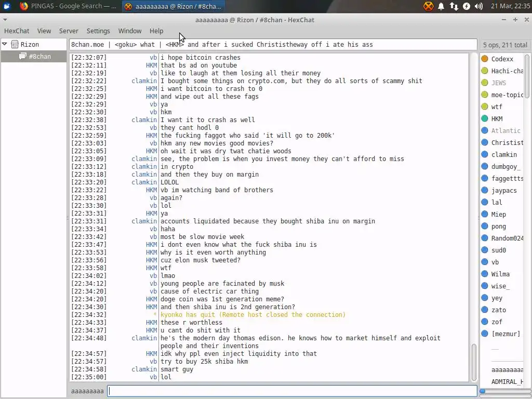Image resolution: width=532 pixels, height=399 pixels.
Task: Select JEWS user status icon
Action: click(485, 83)
